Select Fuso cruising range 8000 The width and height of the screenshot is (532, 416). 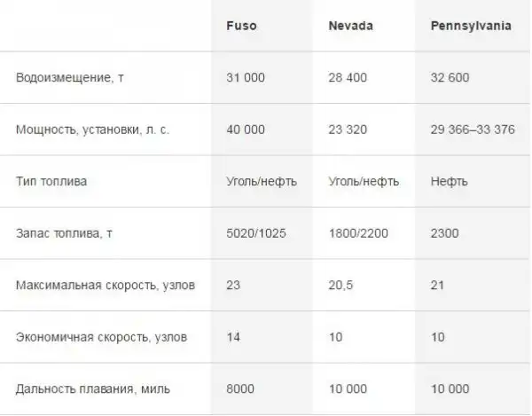point(241,389)
